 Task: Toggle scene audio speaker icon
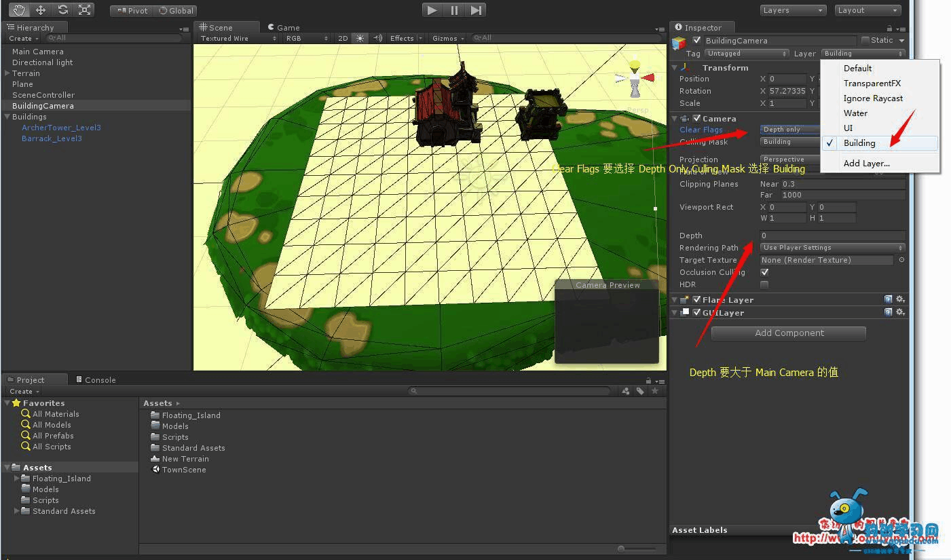tap(377, 39)
